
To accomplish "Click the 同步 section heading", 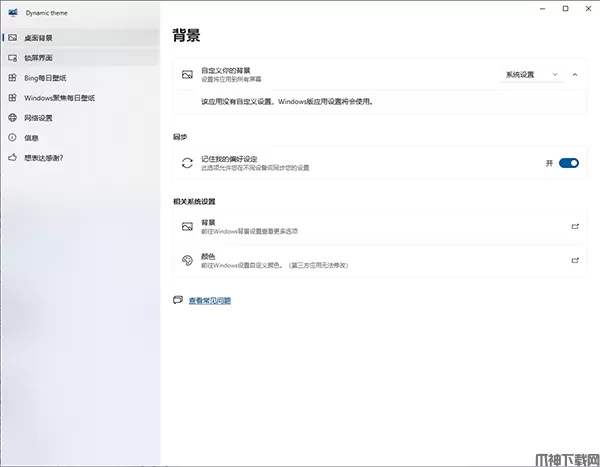I will (180, 137).
